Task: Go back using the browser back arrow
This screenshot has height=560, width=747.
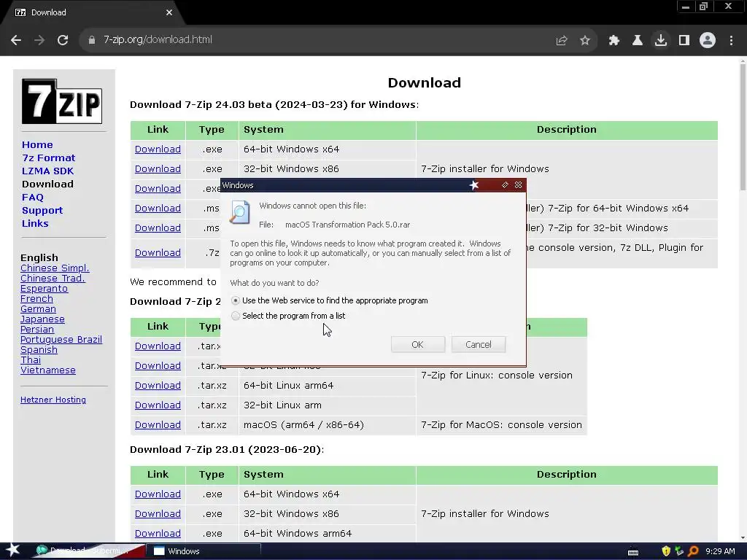Action: 16,40
